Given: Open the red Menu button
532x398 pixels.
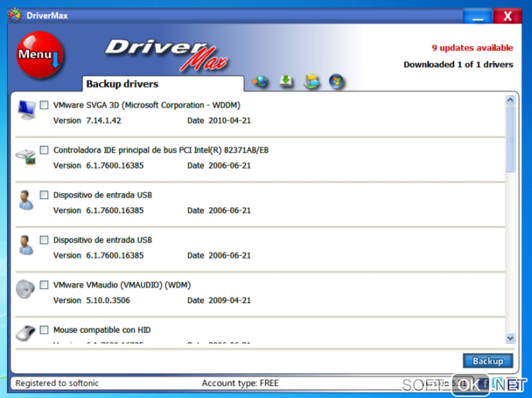Looking at the screenshot, I should [x=40, y=54].
